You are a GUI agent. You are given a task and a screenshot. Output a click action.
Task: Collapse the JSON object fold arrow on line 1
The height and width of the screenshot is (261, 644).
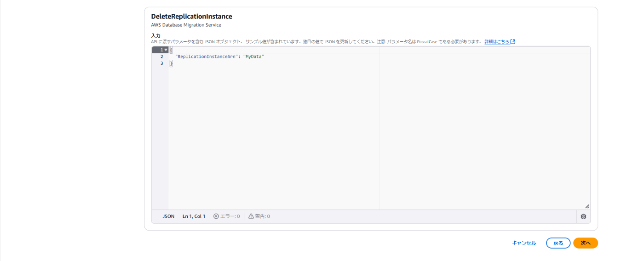(166, 50)
